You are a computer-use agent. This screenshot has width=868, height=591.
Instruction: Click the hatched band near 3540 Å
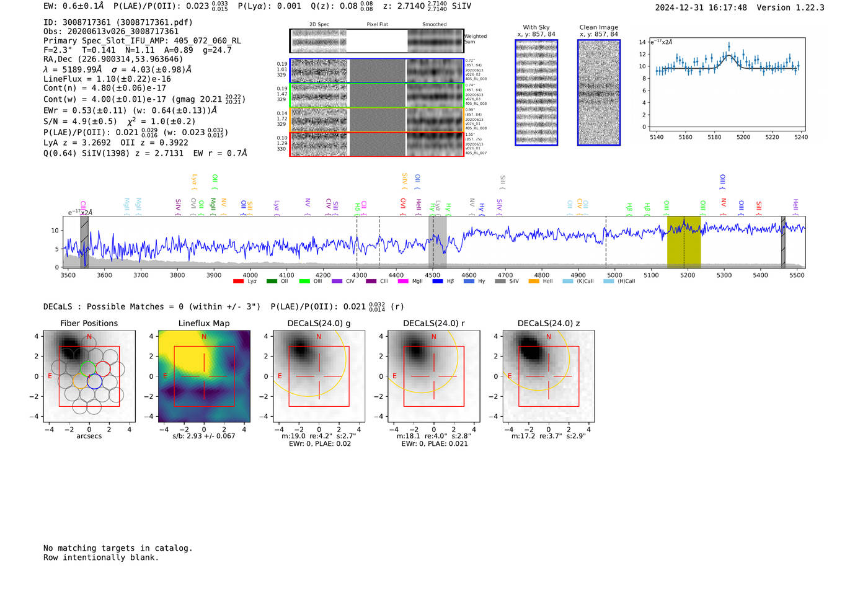coord(84,242)
